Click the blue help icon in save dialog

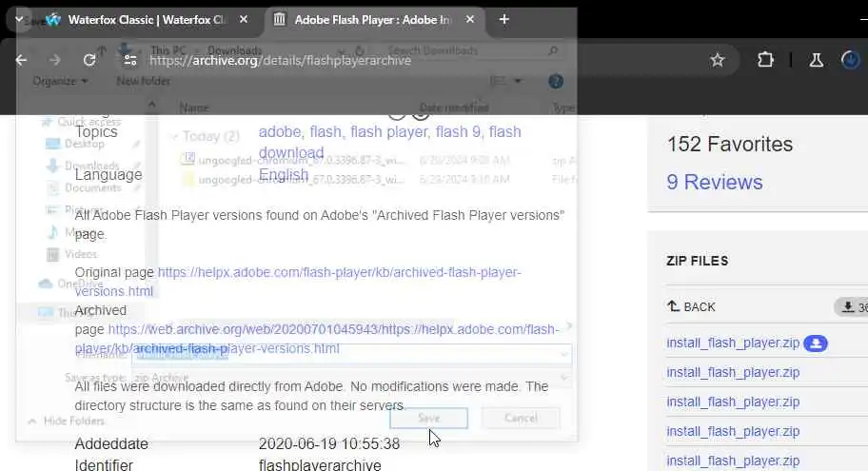click(x=556, y=82)
